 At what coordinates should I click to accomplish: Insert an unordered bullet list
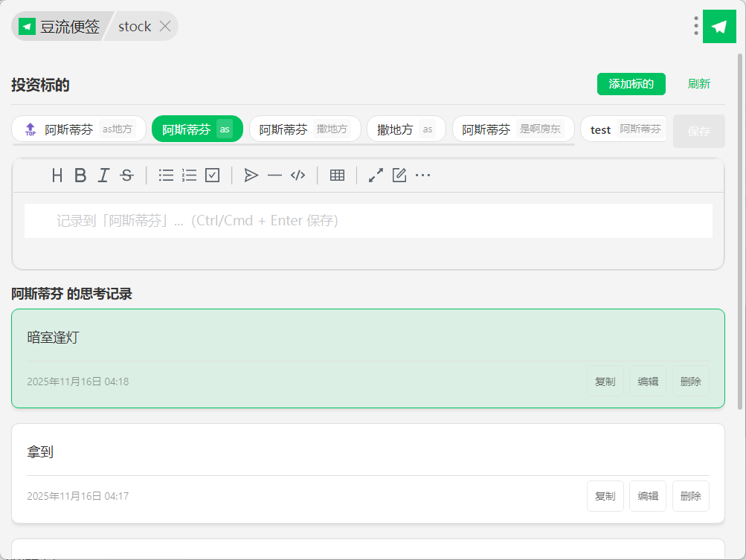(x=166, y=176)
